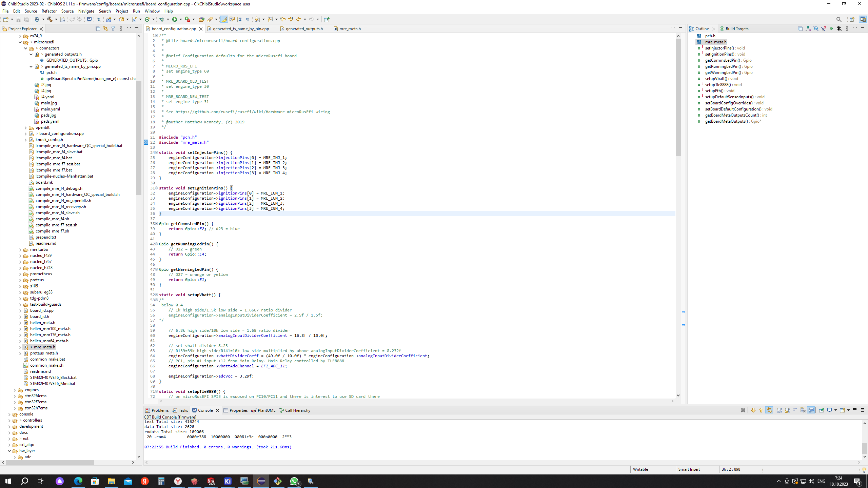Click Collapse All in Project Explorer
Viewport: 868px width, 488px height.
(x=98, y=29)
